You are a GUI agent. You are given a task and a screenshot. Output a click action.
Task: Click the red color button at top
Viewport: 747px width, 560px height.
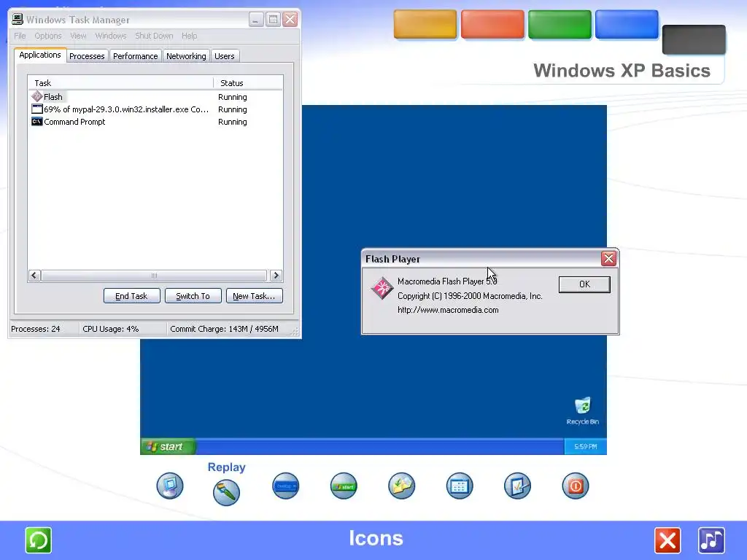click(492, 24)
